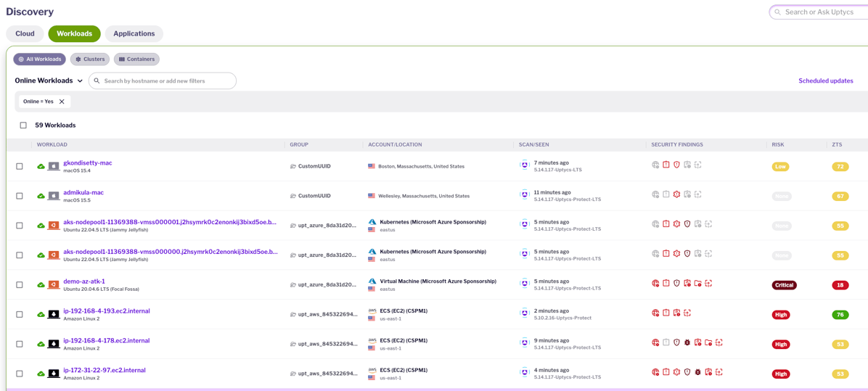This screenshot has width=868, height=391.
Task: Click the red globe icon in demo-az-atk-1 row
Action: [655, 283]
